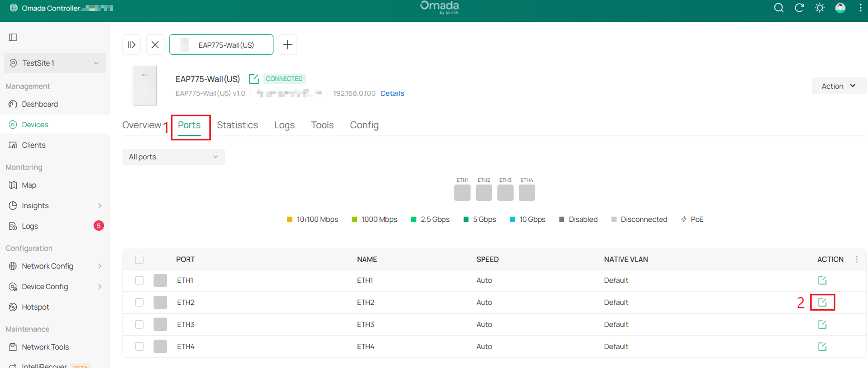Image resolution: width=868 pixels, height=368 pixels.
Task: Edit the ETH3 port settings
Action: [822, 324]
